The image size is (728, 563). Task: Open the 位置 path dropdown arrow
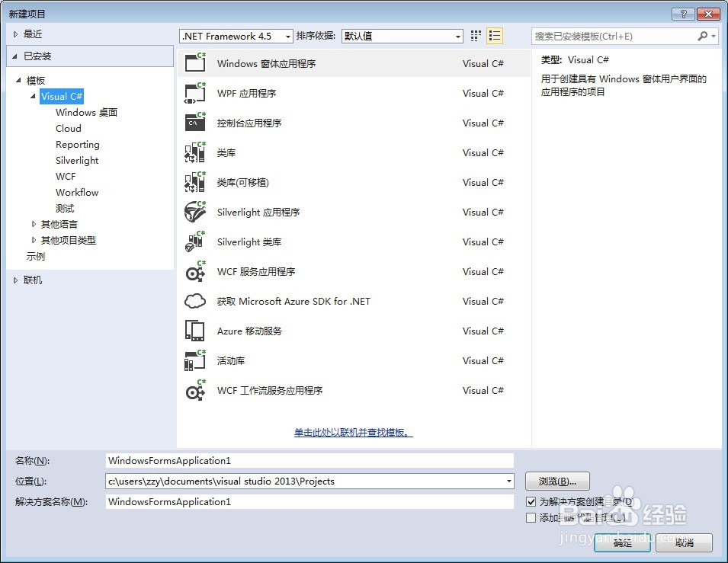click(x=509, y=481)
